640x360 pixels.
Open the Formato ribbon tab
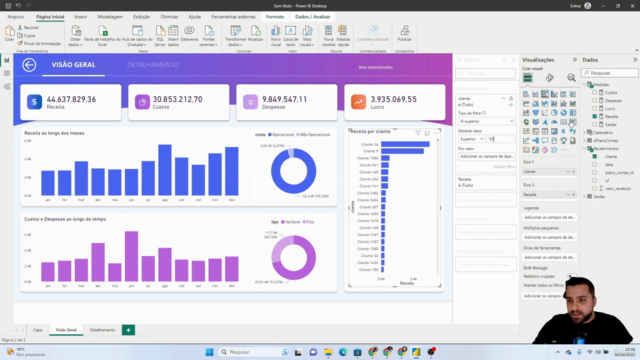[275, 17]
